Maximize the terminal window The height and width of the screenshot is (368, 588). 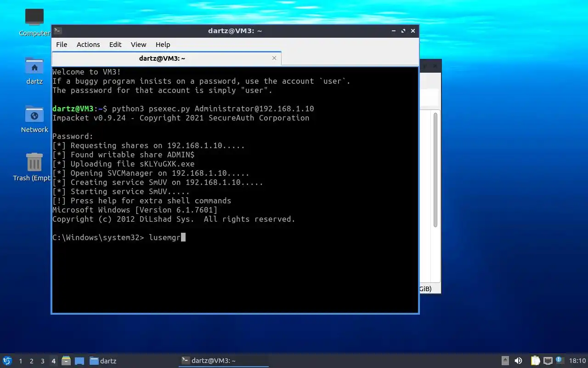pyautogui.click(x=403, y=31)
